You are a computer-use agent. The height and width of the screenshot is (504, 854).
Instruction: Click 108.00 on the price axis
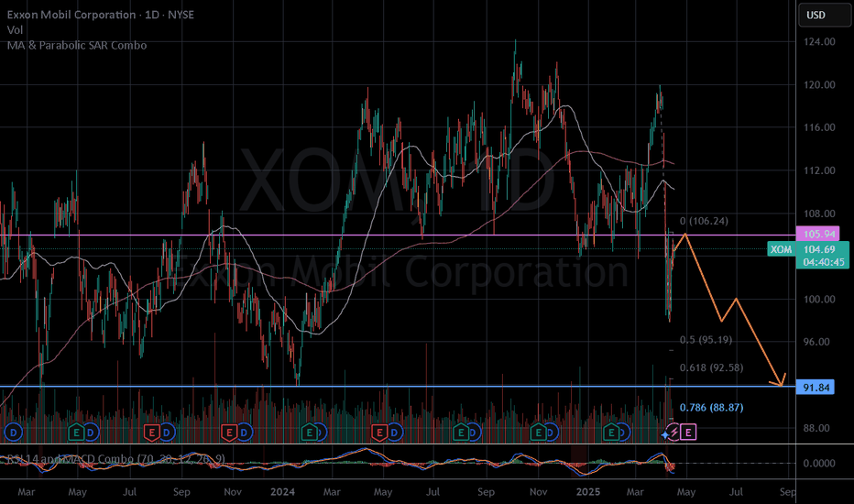click(819, 213)
